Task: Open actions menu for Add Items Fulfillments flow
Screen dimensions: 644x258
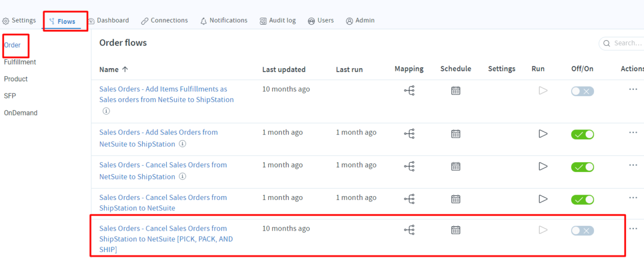Action: pyautogui.click(x=633, y=89)
